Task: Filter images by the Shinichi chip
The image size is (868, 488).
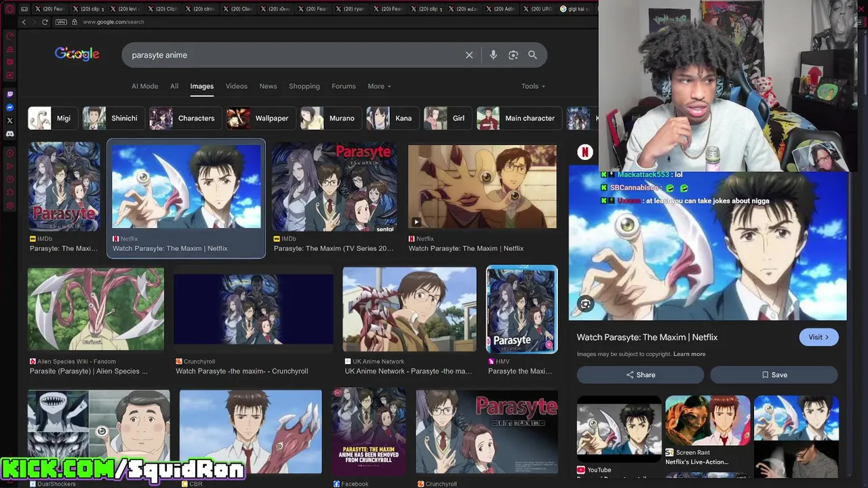Action: point(113,118)
